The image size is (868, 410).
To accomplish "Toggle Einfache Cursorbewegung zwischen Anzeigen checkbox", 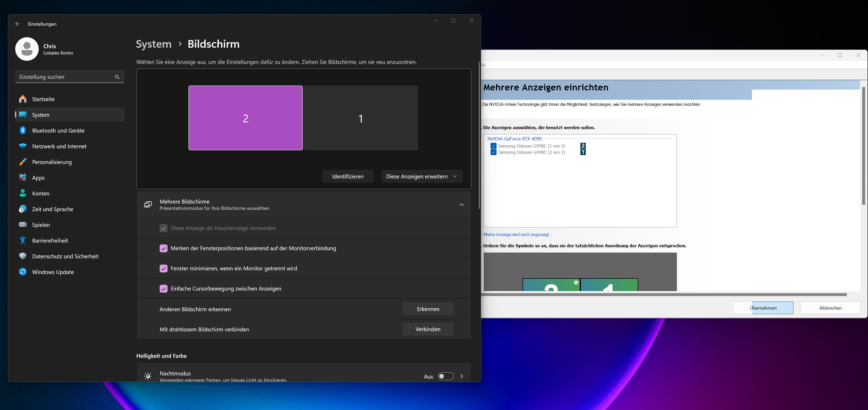I will pos(163,289).
